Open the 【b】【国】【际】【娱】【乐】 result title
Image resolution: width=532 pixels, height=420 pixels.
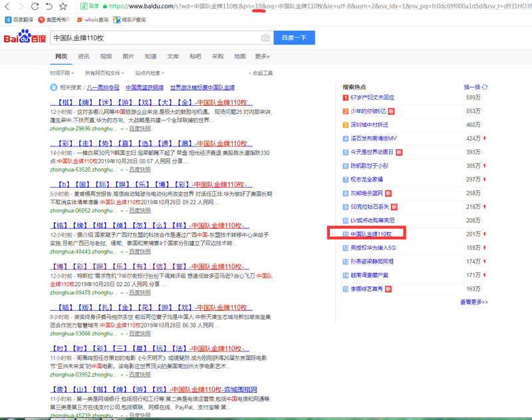point(151,184)
